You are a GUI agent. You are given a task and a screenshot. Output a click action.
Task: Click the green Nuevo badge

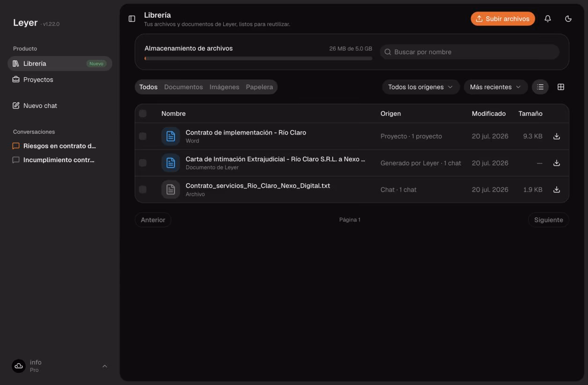pos(96,64)
